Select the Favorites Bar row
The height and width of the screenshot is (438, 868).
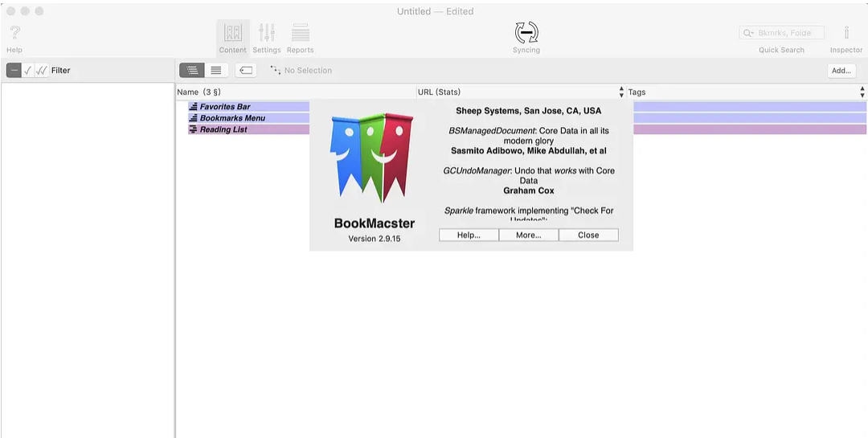pyautogui.click(x=527, y=106)
